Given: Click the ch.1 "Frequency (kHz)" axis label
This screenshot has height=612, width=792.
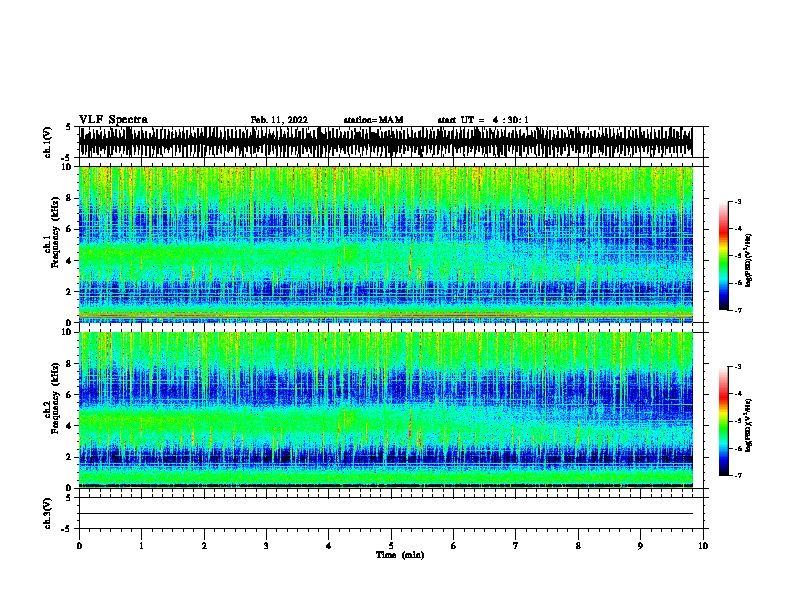Looking at the screenshot, I should [x=56, y=233].
